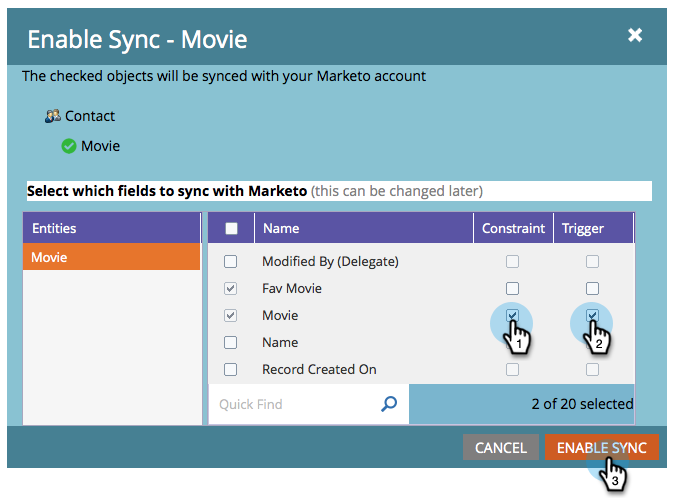Screen dimensions: 674x502
Task: Click the green checkmark icon beside Movie
Action: coord(69,146)
